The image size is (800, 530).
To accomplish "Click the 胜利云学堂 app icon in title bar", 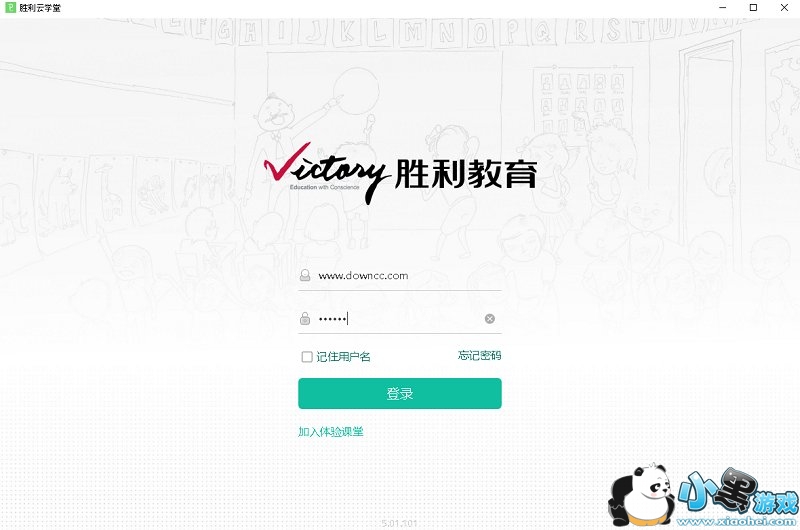I will (10, 8).
